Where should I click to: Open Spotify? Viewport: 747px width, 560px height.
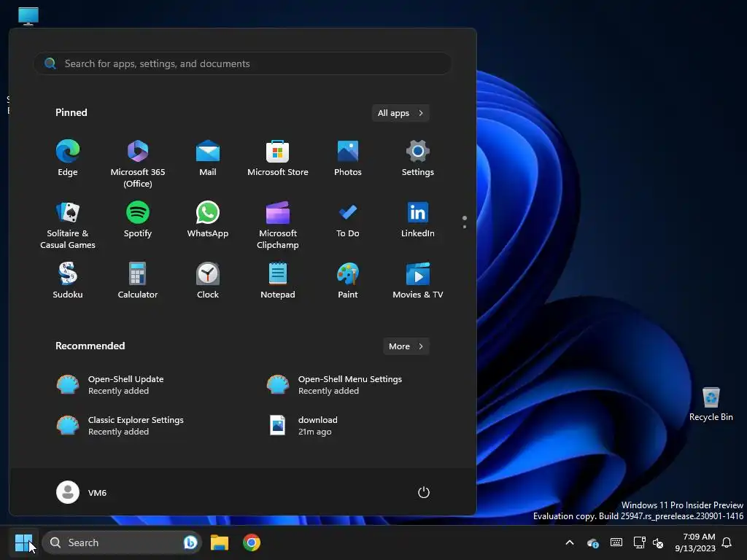(x=138, y=219)
